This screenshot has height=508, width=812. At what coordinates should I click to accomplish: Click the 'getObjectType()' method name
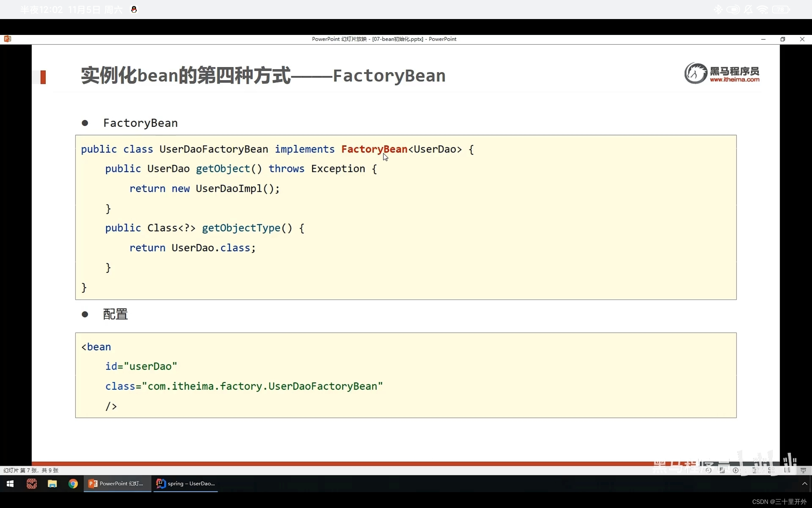tap(247, 228)
